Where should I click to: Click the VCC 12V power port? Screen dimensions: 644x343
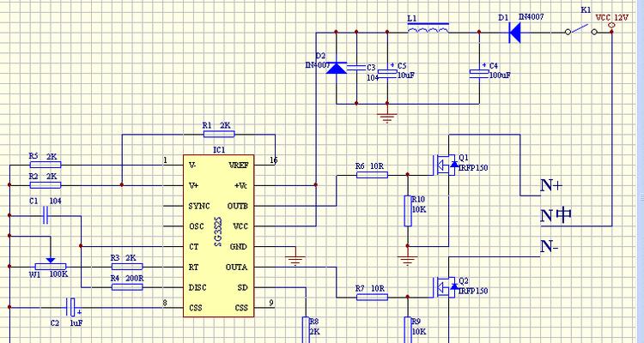(x=611, y=21)
